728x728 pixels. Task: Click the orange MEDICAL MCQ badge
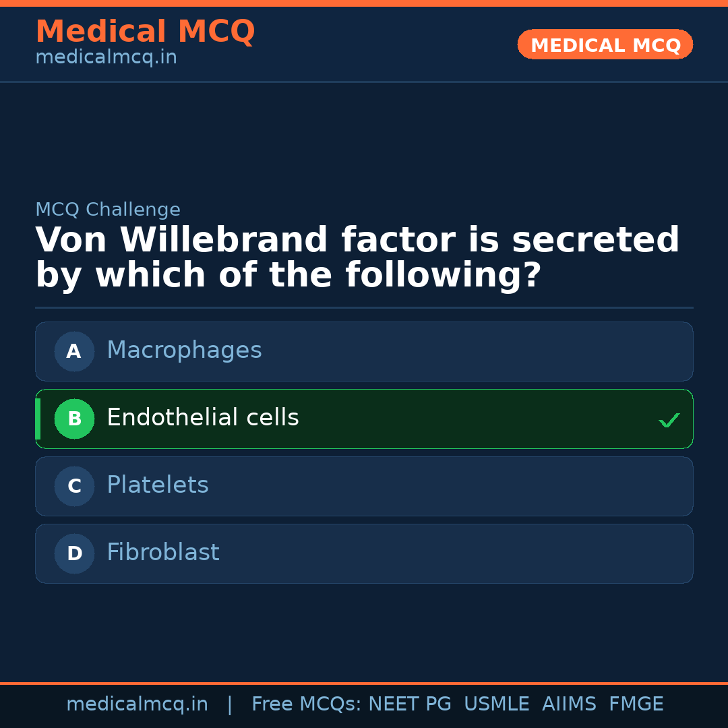coord(605,44)
